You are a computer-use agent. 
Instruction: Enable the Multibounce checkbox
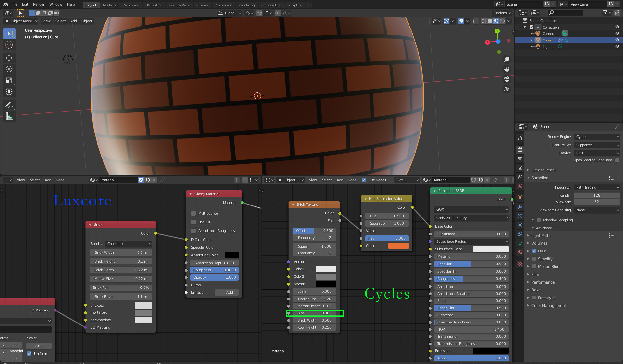(193, 213)
